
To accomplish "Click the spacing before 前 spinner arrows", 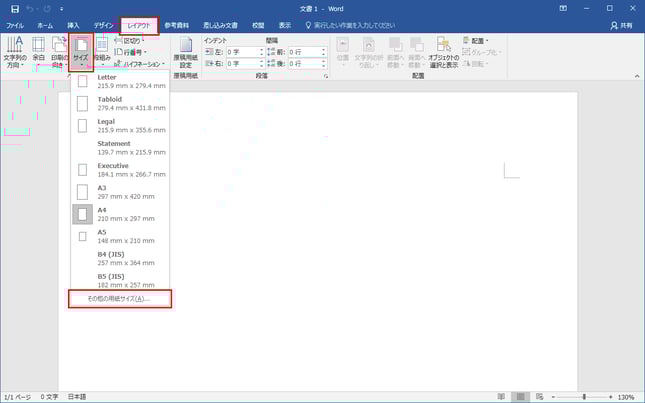I will [324, 52].
